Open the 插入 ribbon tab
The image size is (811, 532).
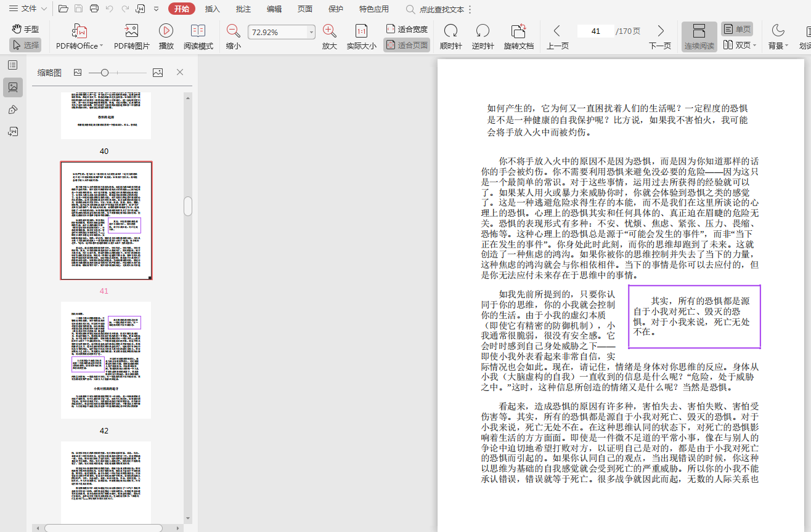click(212, 9)
